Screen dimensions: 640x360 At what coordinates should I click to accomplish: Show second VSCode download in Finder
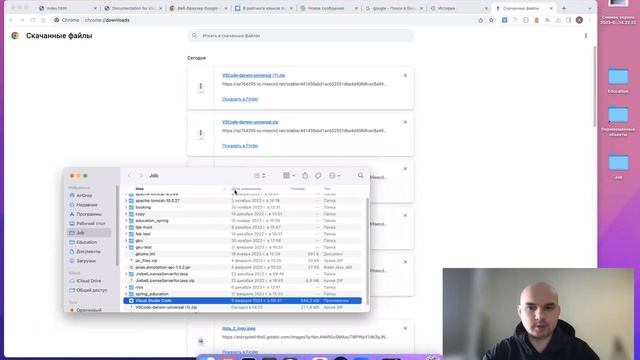pos(240,146)
